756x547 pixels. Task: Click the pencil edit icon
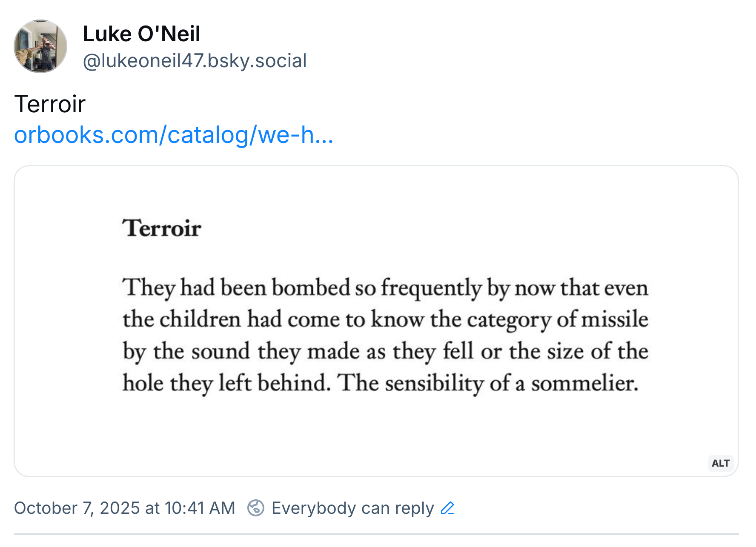coord(448,508)
